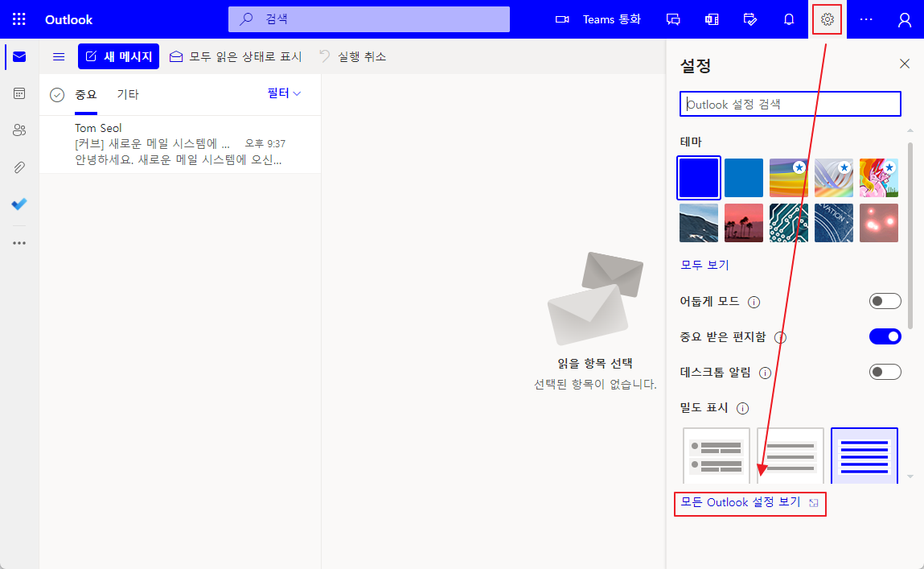Select the medium blue theme swatch
Screen dimensions: 924x569
(x=744, y=178)
